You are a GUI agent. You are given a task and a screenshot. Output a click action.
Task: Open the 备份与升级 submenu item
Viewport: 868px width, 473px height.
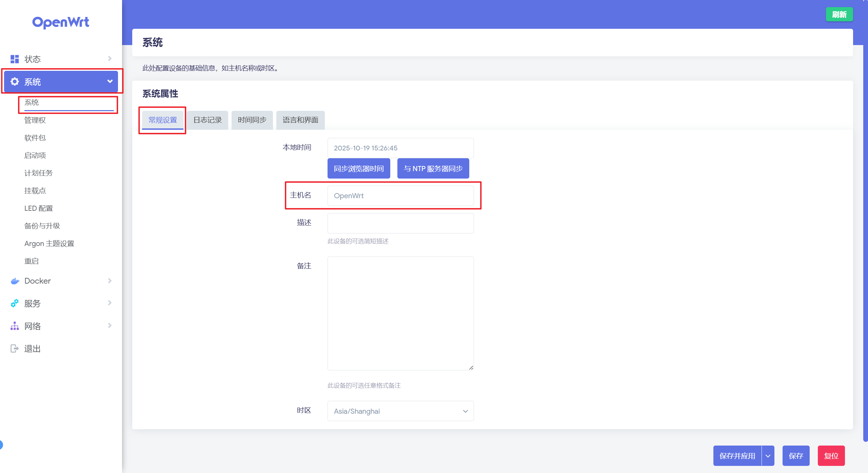click(x=42, y=226)
